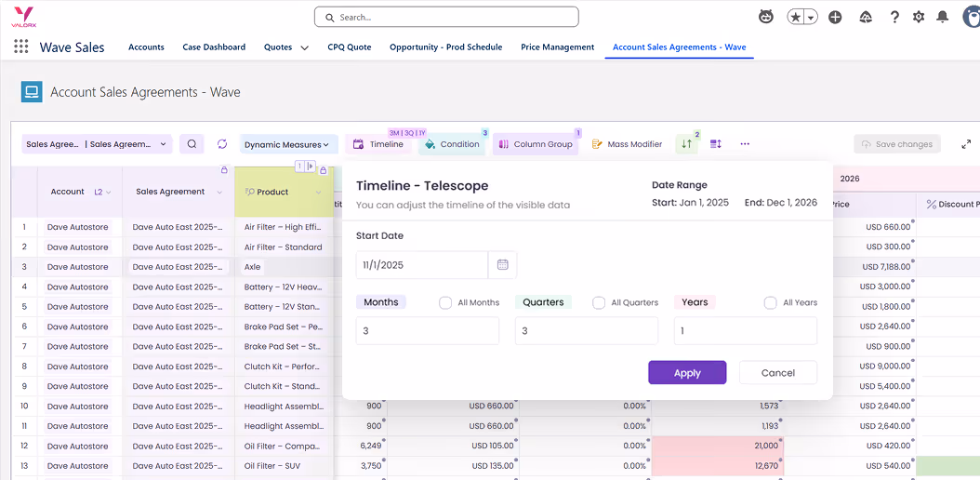This screenshot has width=980, height=480.
Task: Open the Sales Agreement view selector dropdown
Action: (x=98, y=144)
